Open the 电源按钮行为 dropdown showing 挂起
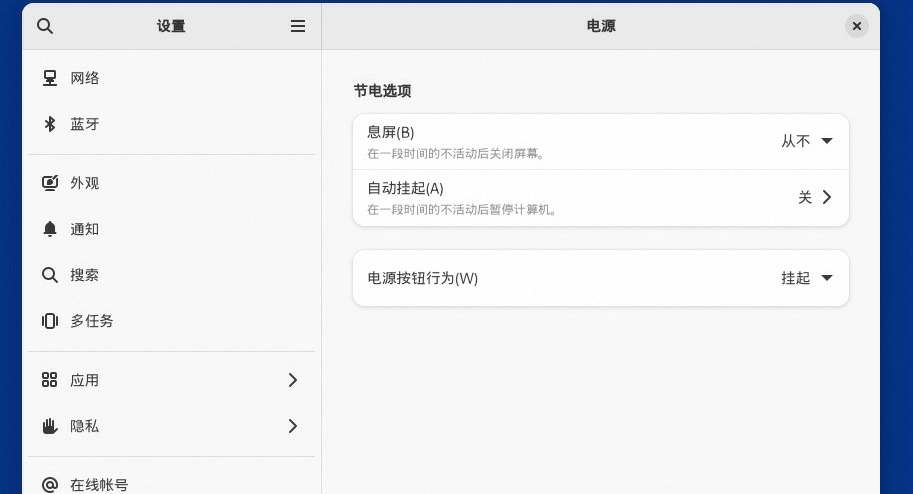Image resolution: width=913 pixels, height=494 pixels. [807, 278]
